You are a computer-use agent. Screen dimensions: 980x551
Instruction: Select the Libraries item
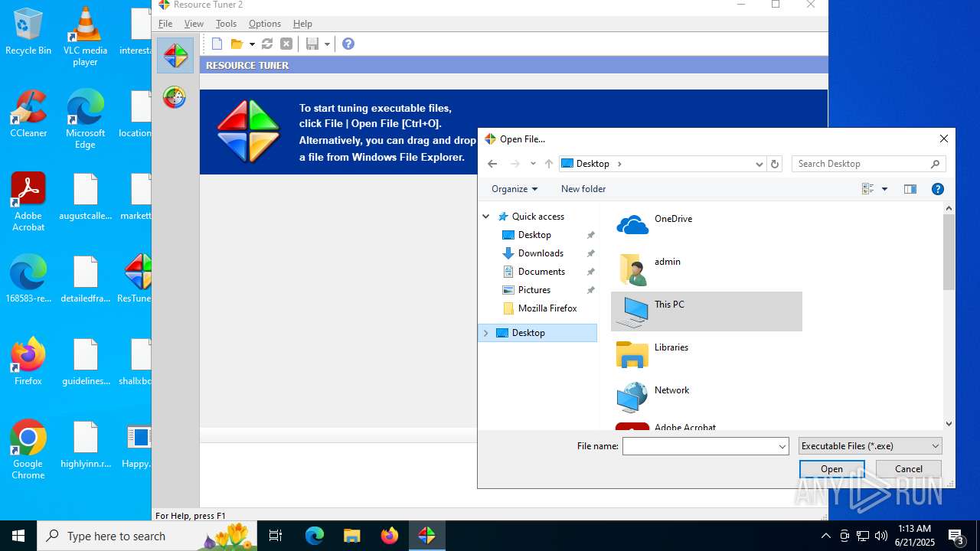pyautogui.click(x=706, y=354)
